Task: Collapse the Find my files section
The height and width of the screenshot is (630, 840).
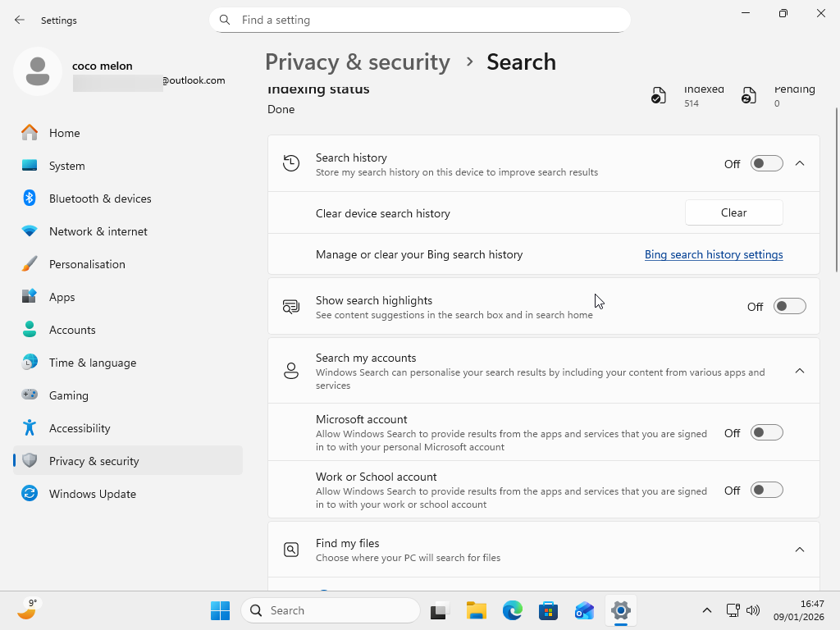Action: 800,550
